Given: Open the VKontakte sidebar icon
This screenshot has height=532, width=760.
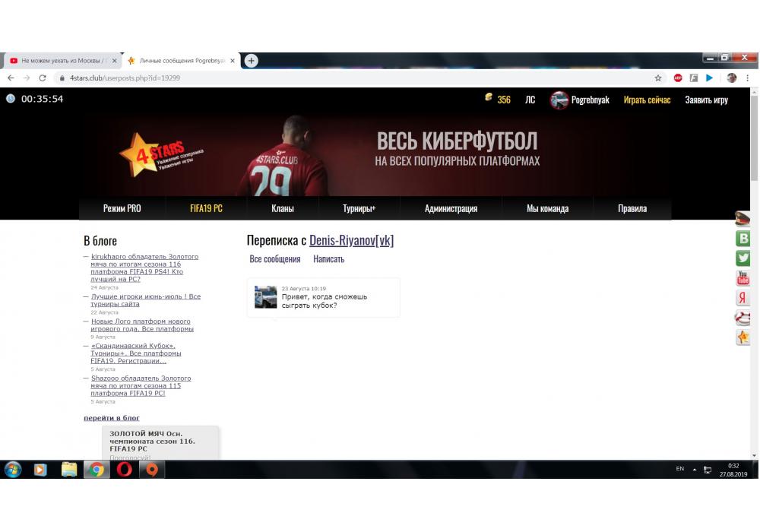Looking at the screenshot, I should 743,239.
